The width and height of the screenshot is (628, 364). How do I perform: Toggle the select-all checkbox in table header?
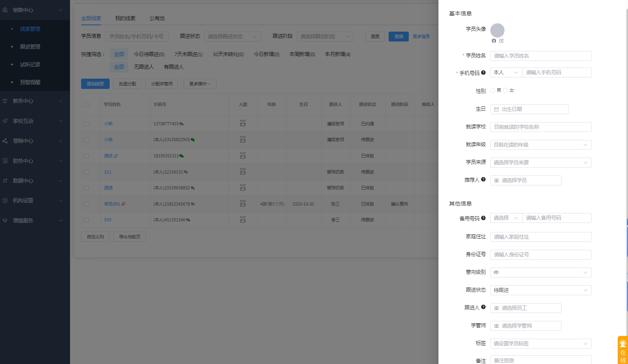86,105
